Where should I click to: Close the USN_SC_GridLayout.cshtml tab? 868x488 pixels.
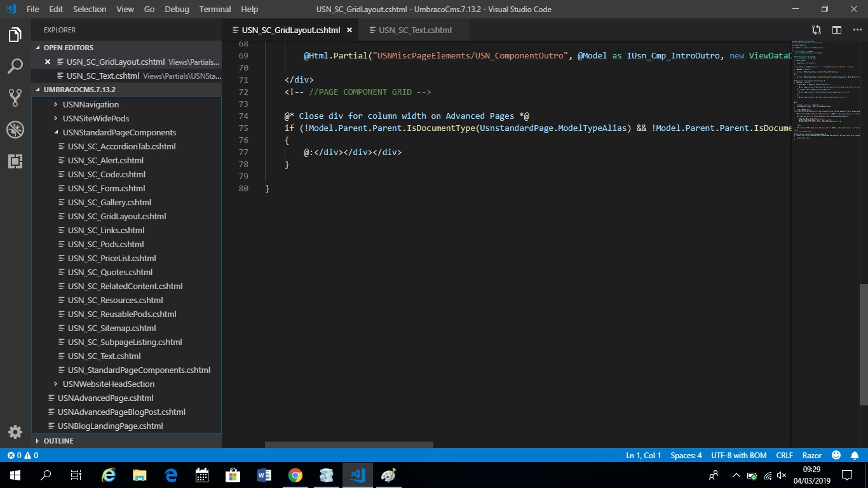pos(349,30)
